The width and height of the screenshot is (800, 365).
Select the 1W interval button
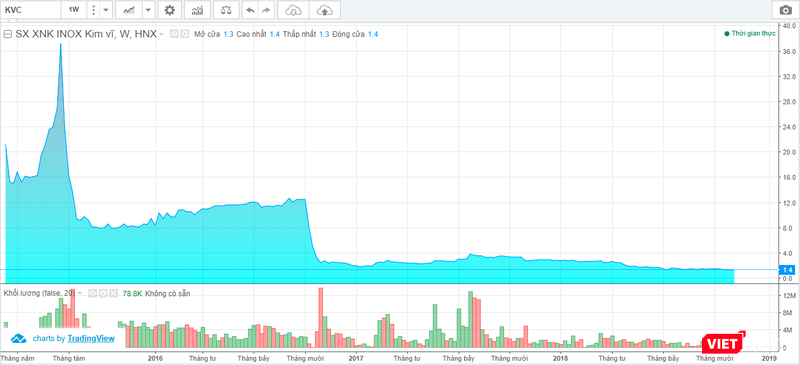pos(74,10)
